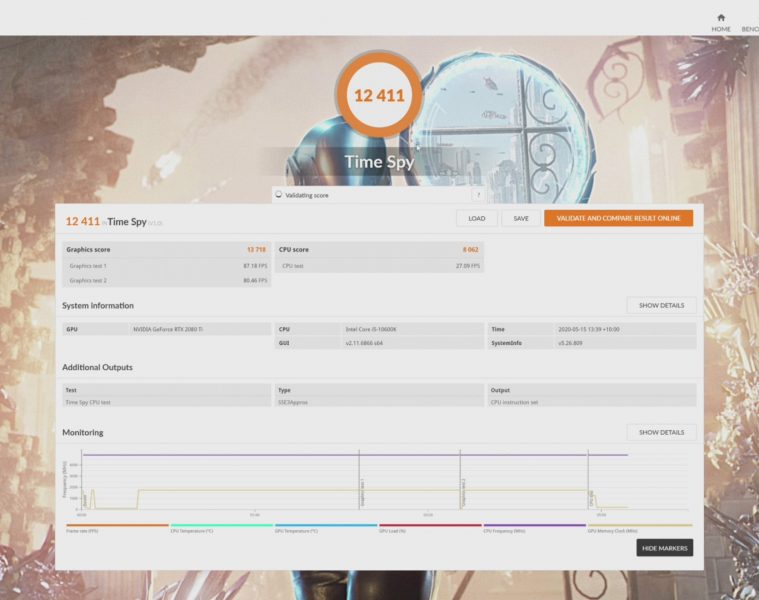
Task: Click the Intel Core i5-10600K value
Action: coord(371,329)
